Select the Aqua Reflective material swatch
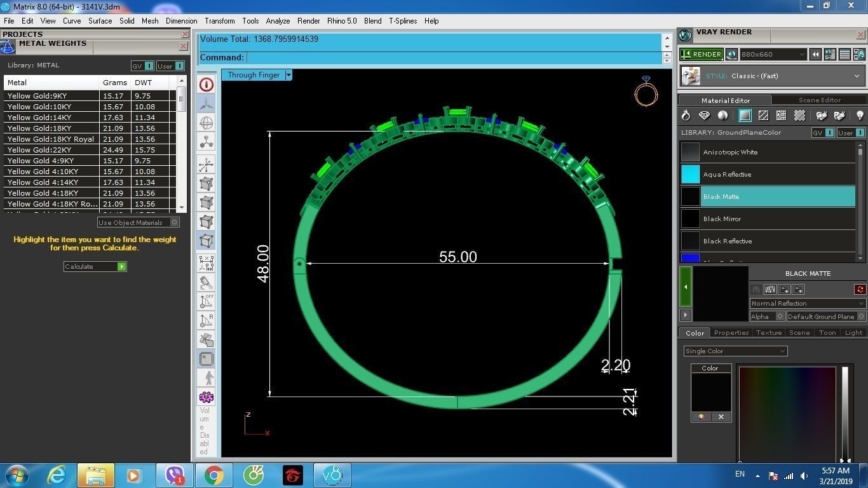868x488 pixels. (x=690, y=174)
